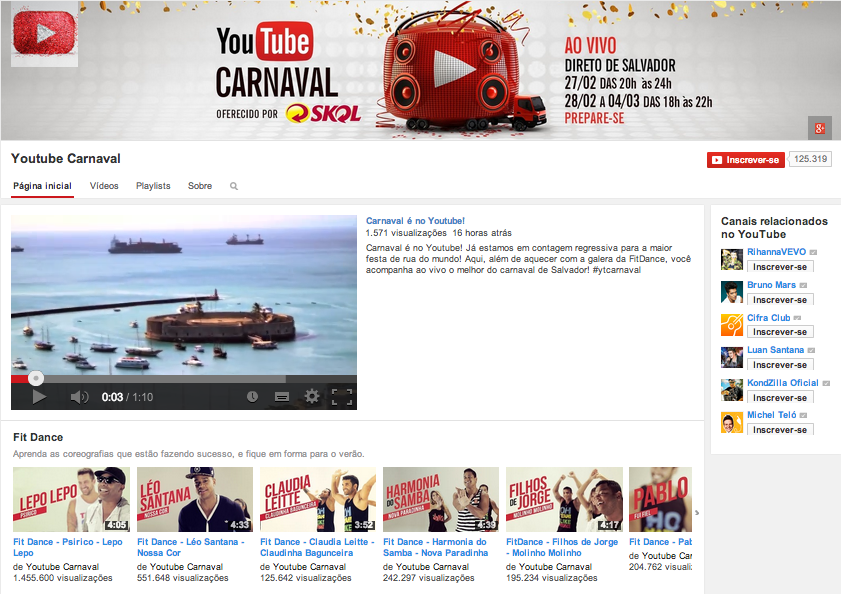Screen dimensions: 841x594
Task: Subscribe to RihannaVEVO via Inscrever-se
Action: tap(780, 267)
